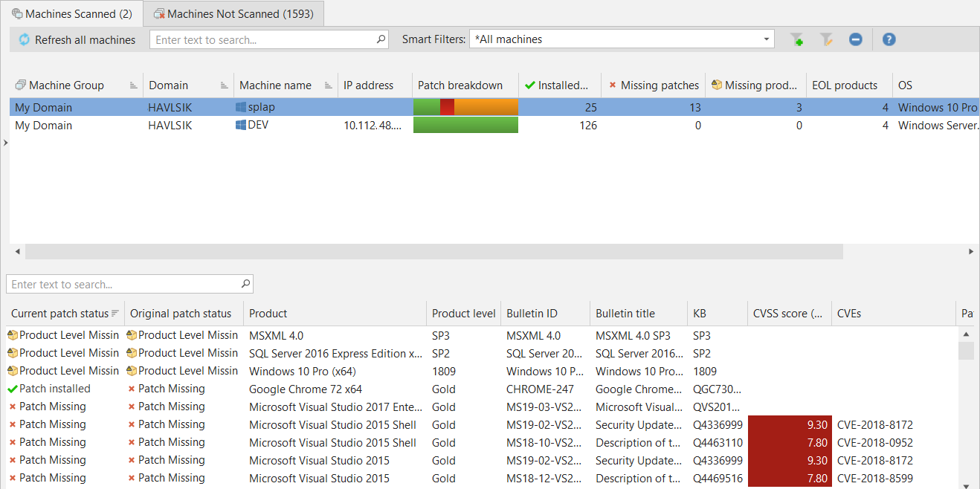The height and width of the screenshot is (489, 980).
Task: Sort by the CVSS score column
Action: click(x=788, y=314)
